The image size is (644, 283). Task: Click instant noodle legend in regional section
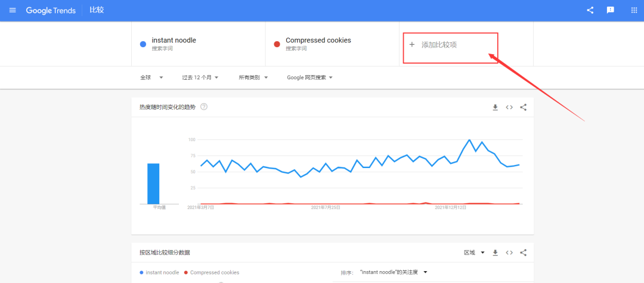160,272
